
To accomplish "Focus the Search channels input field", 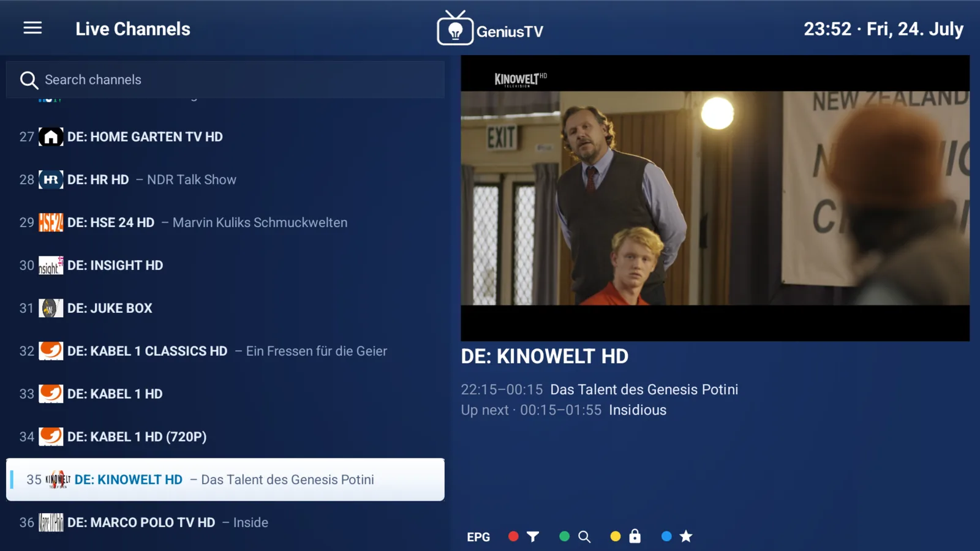I will pos(225,80).
